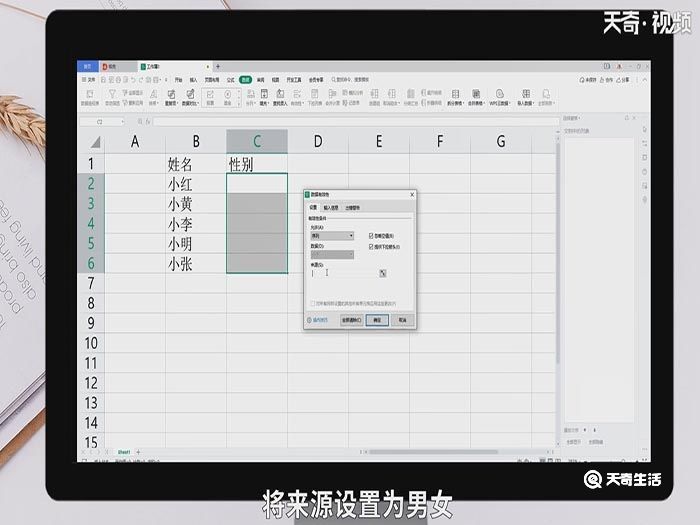Select the cell containing 性别

[x=257, y=164]
